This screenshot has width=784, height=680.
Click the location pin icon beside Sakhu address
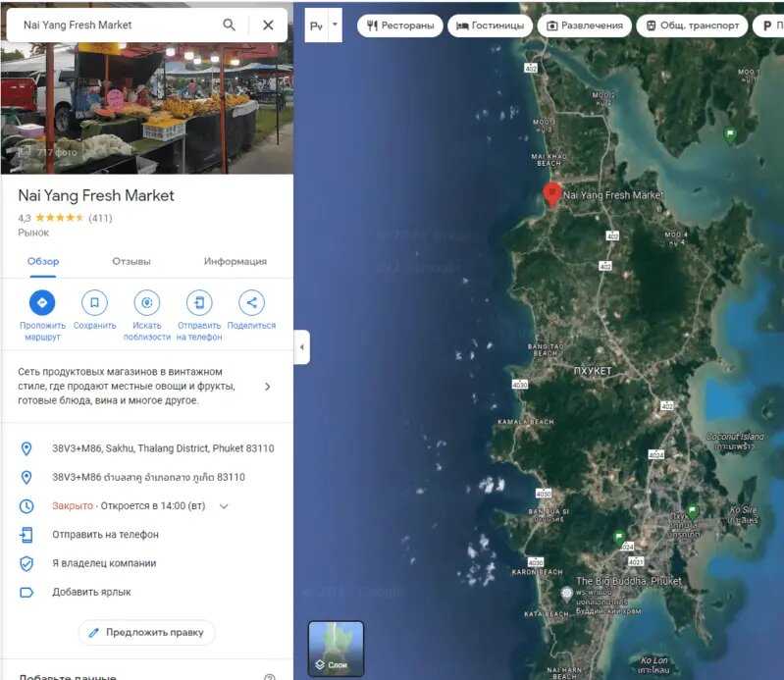(26, 448)
